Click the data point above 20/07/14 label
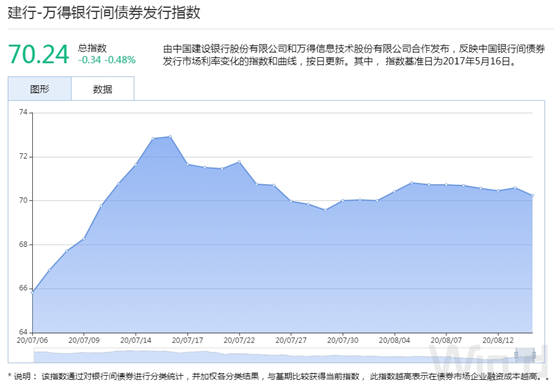Image resolution: width=554 pixels, height=384 pixels. 136,164
